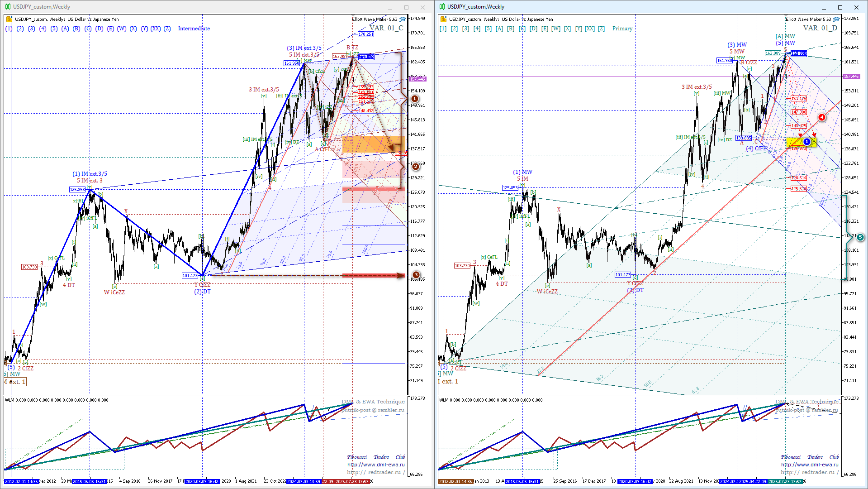868x489 pixels.
Task: Click the 103.730 price label in left chart
Action: [x=29, y=267]
